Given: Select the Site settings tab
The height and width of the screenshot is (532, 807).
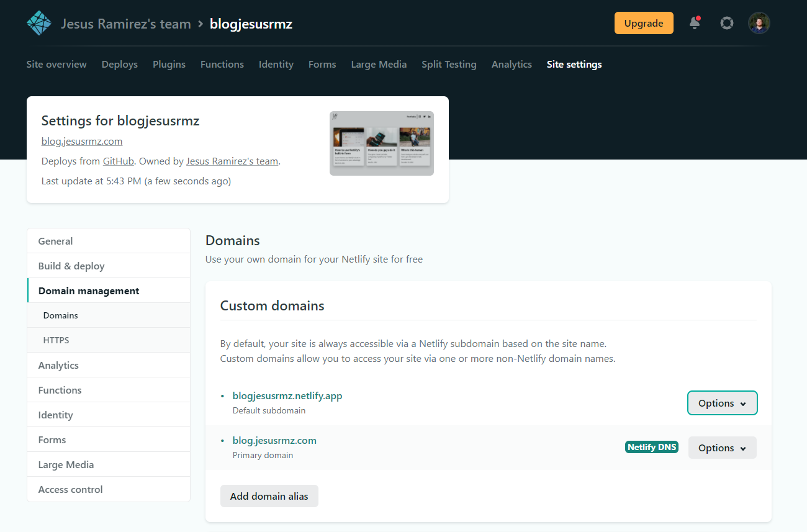Looking at the screenshot, I should [x=574, y=64].
